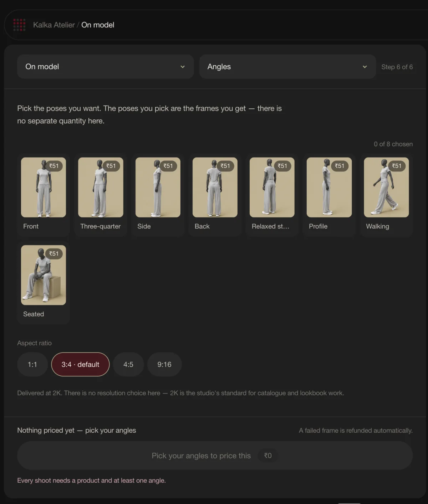
Task: Click the ₹51 price badge on Front
Action: [54, 166]
